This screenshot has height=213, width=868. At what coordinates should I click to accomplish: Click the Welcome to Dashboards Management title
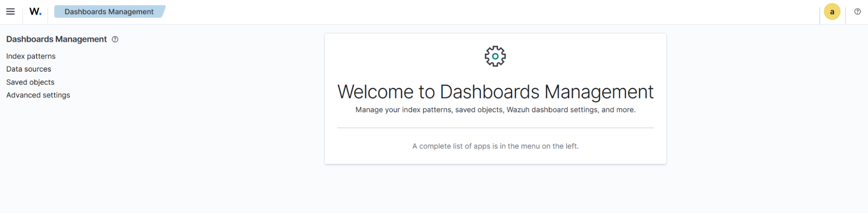tap(495, 92)
